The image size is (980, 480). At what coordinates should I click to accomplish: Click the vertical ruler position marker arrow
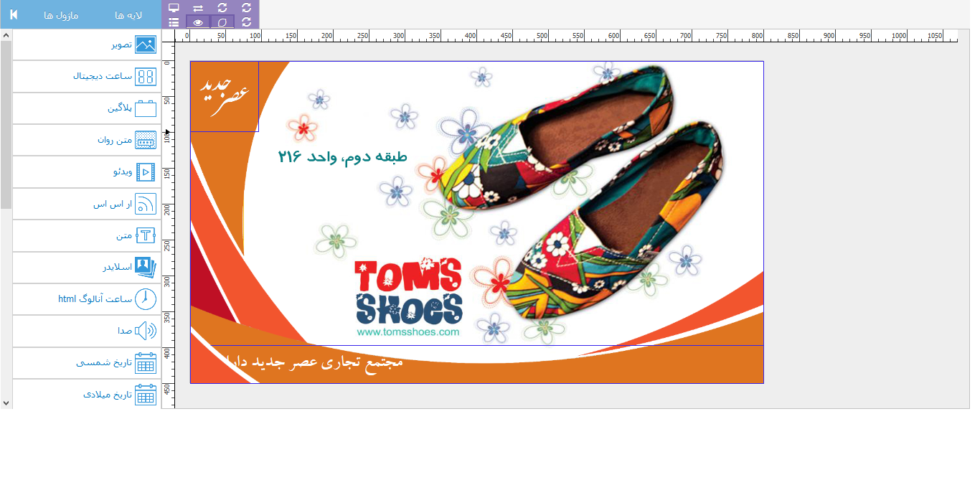pyautogui.click(x=167, y=132)
